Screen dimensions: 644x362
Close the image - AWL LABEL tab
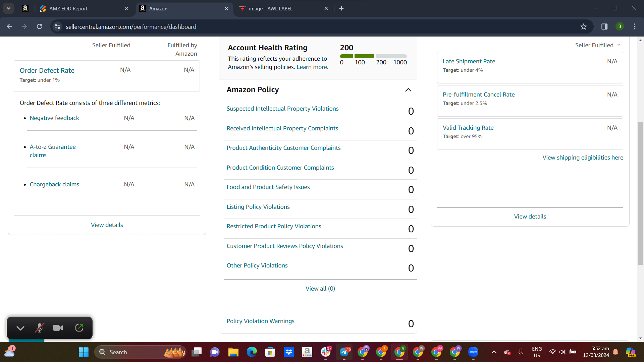[326, 8]
